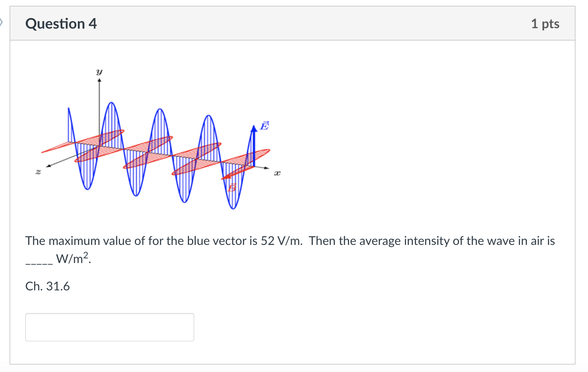Viewport: 588px width, 372px height.
Task: Click the y axis label
Action: 99,72
